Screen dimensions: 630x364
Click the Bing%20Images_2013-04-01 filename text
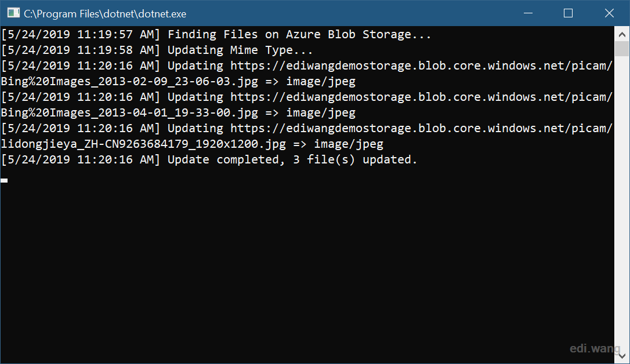click(129, 113)
